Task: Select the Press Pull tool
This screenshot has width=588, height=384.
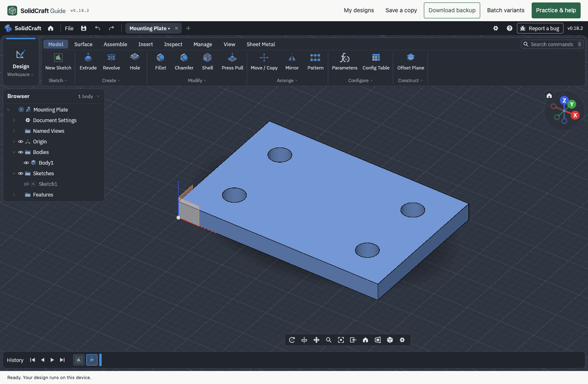Action: [x=232, y=62]
